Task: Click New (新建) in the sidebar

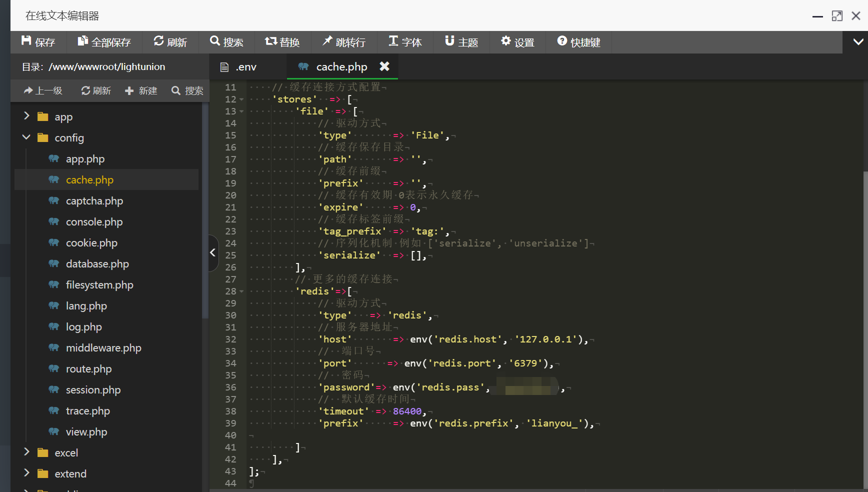Action: pos(141,90)
